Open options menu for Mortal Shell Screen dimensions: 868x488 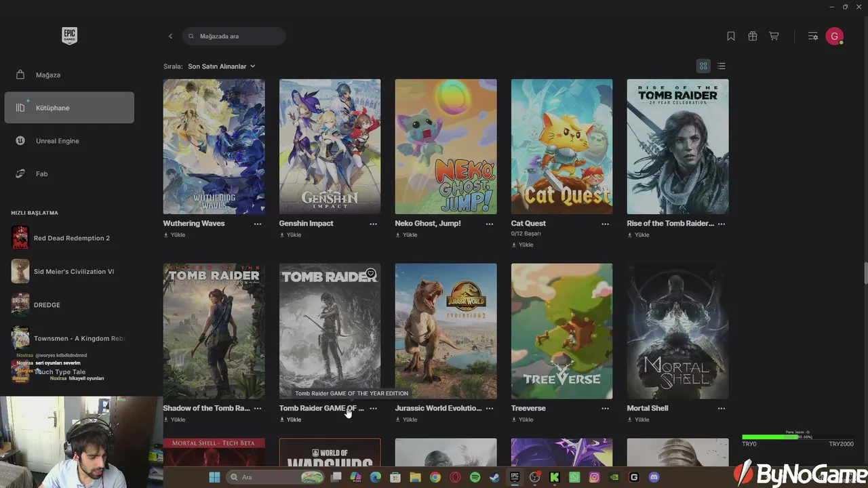click(x=722, y=409)
